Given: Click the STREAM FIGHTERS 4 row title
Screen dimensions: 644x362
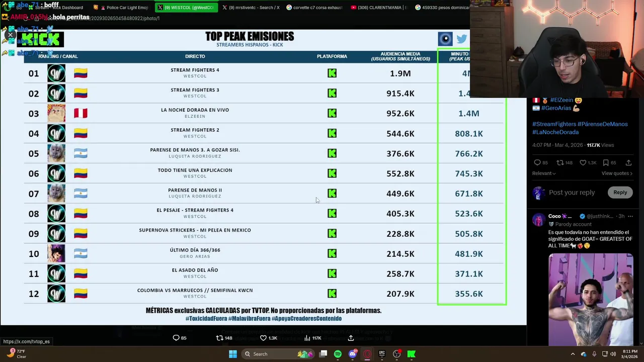Looking at the screenshot, I should point(195,70).
